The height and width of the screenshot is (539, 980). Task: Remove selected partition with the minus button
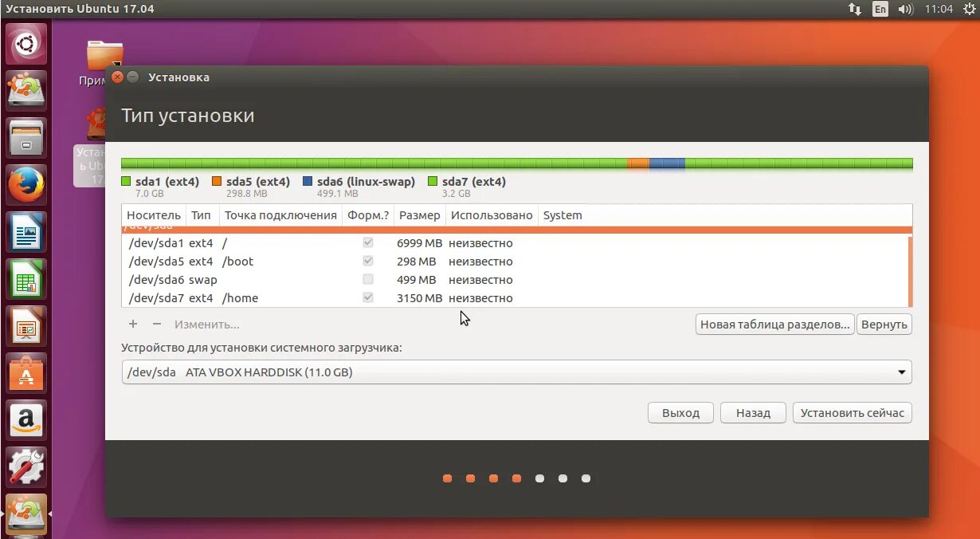click(156, 324)
